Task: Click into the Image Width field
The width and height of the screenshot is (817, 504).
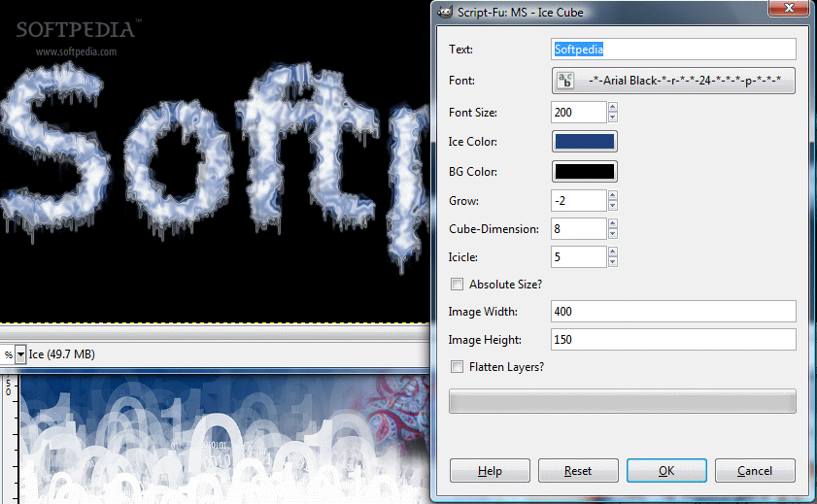Action: click(673, 312)
